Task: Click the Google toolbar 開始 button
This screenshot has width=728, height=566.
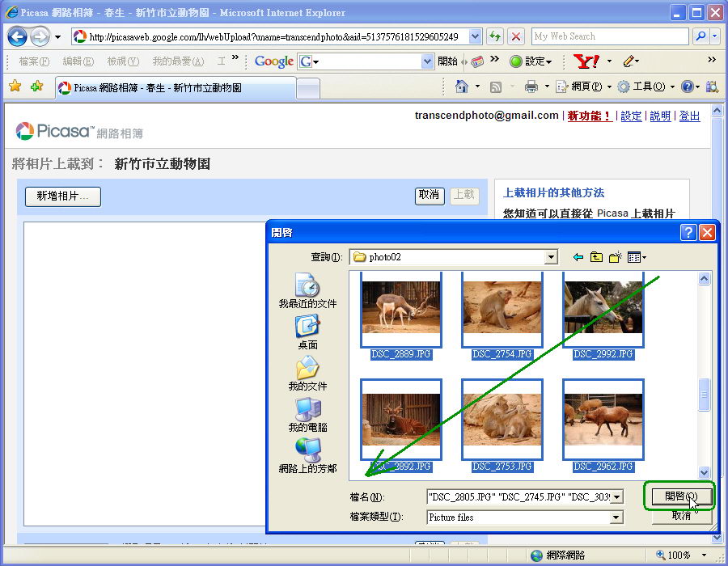Action: 447,61
